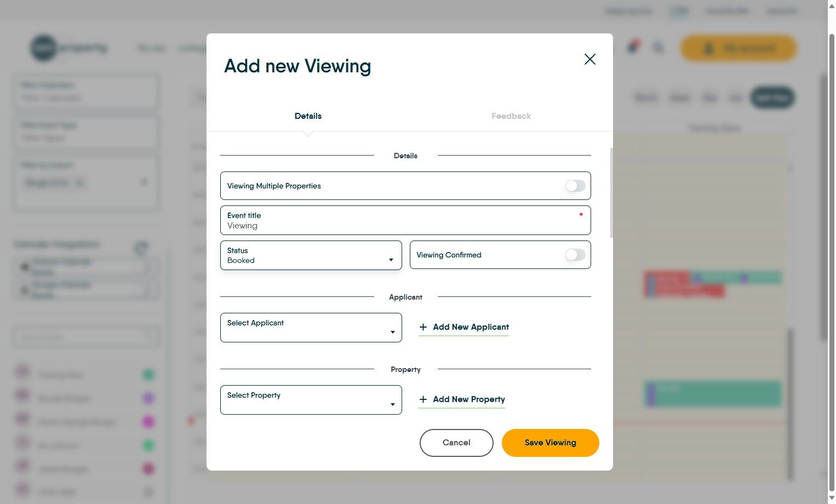The image size is (836, 504).
Task: Cancel the new viewing dialog
Action: tap(456, 443)
